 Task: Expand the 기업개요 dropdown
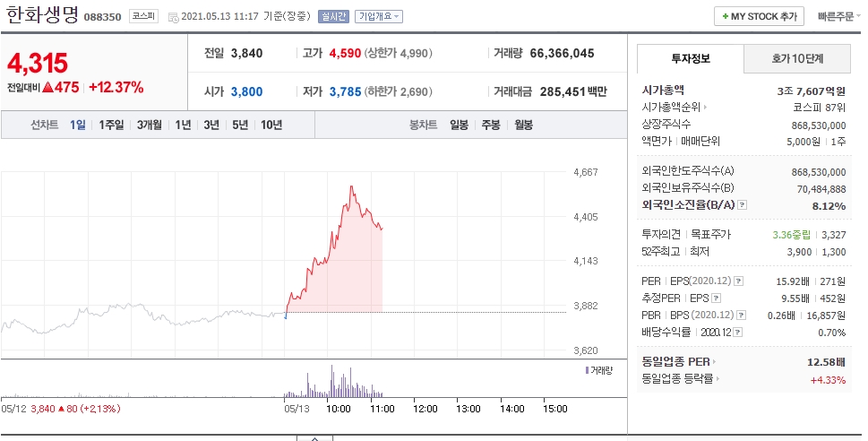coord(379,17)
